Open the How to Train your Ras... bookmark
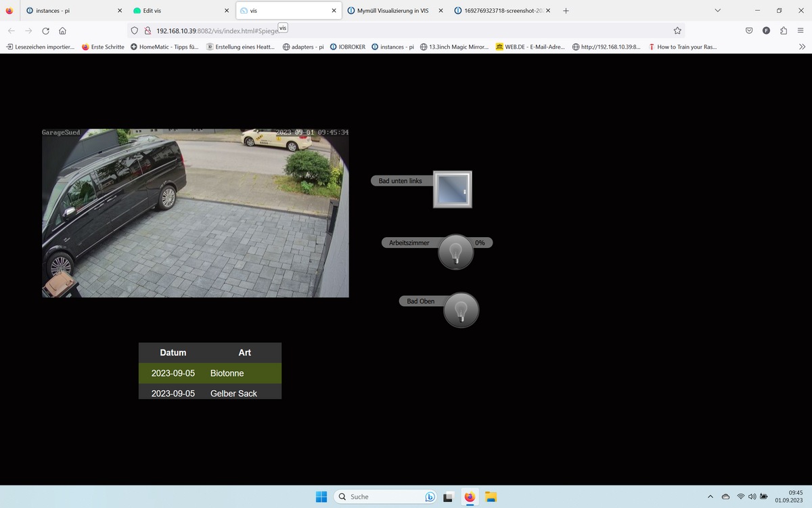Screen dimensions: 812x508 pyautogui.click(x=682, y=47)
